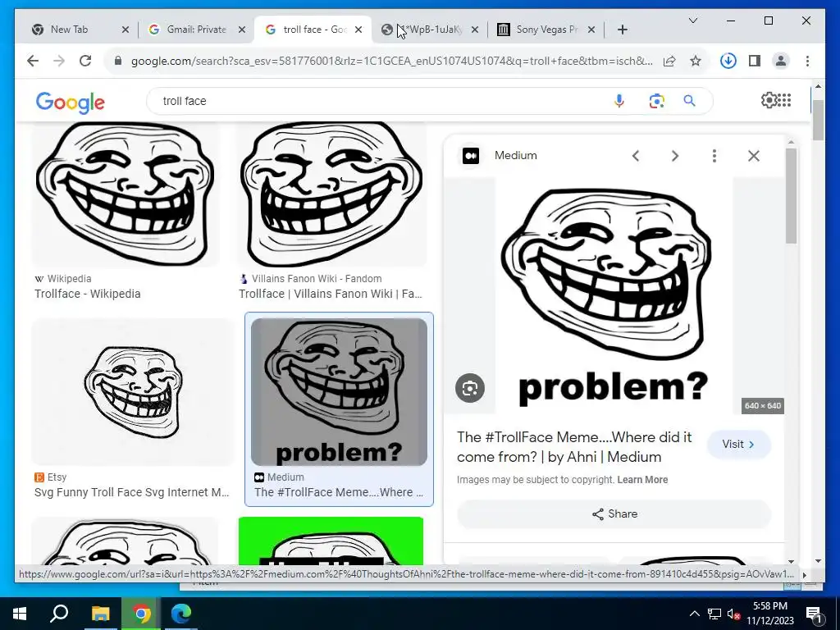Open Chrome three-dot menu
The width and height of the screenshot is (840, 630).
pyautogui.click(x=807, y=61)
